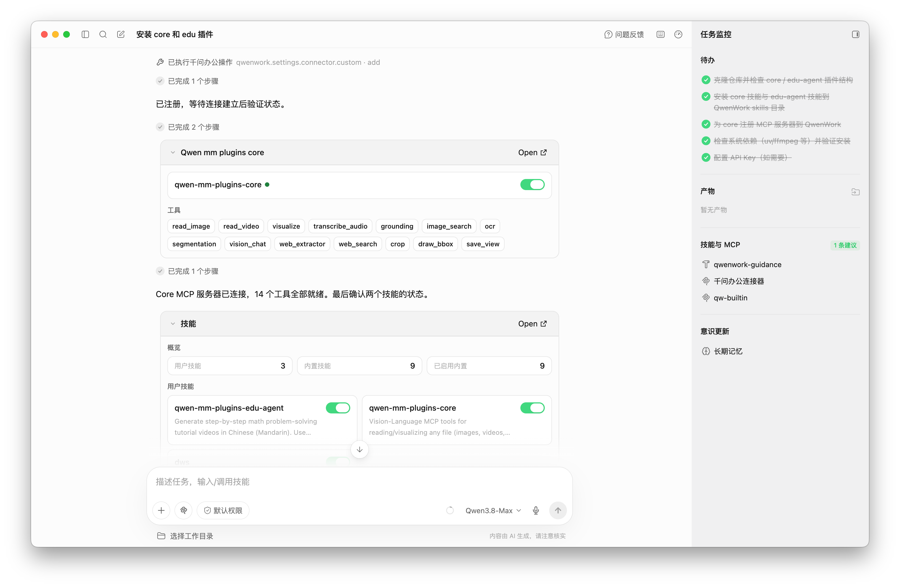Open the 产物 folder export icon
900x588 pixels.
click(855, 192)
